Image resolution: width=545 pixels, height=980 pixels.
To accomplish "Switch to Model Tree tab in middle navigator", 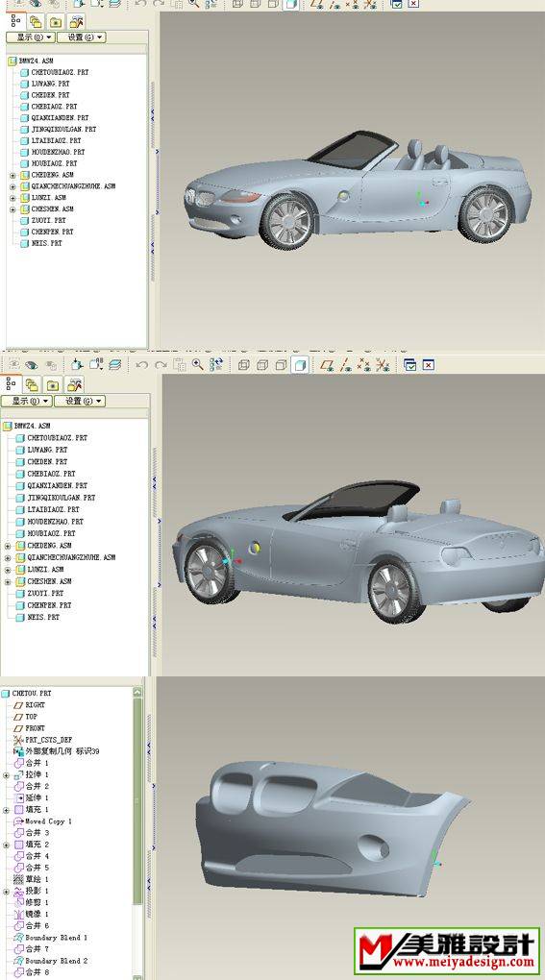I will coord(12,383).
